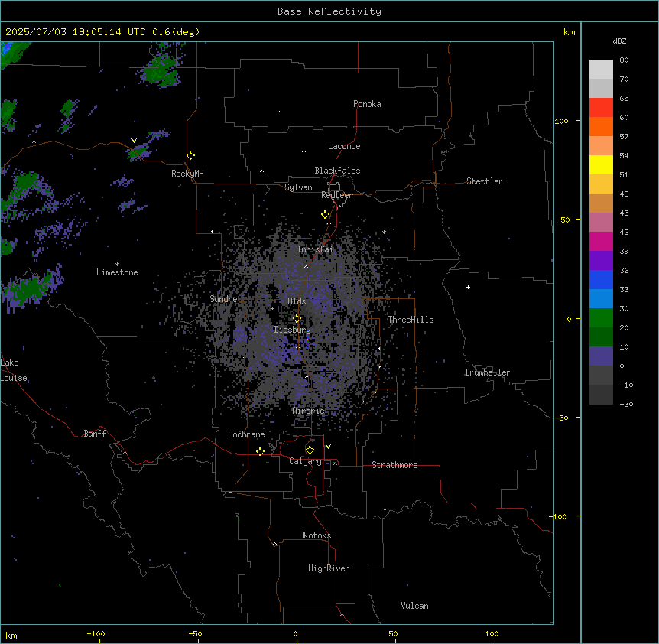Select the asterisk marker above Limestone label
659x644 pixels.
[117, 265]
